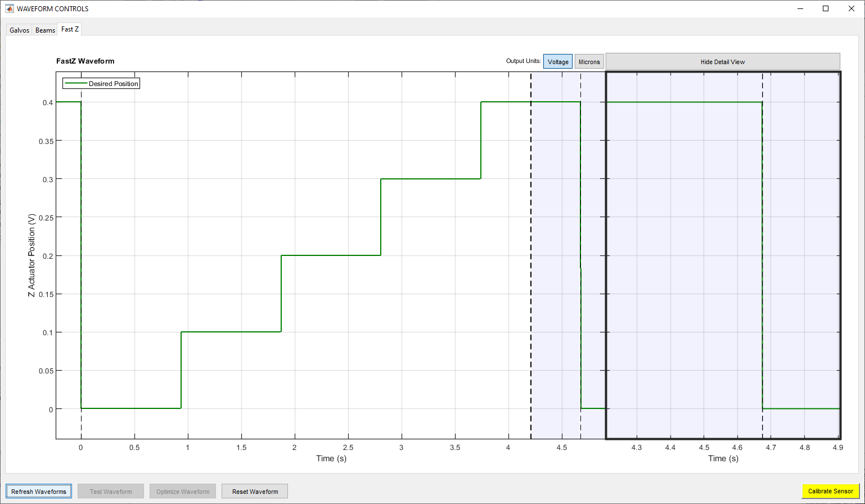Click the Refresh Waveforms button
The image size is (865, 504).
pyautogui.click(x=39, y=492)
